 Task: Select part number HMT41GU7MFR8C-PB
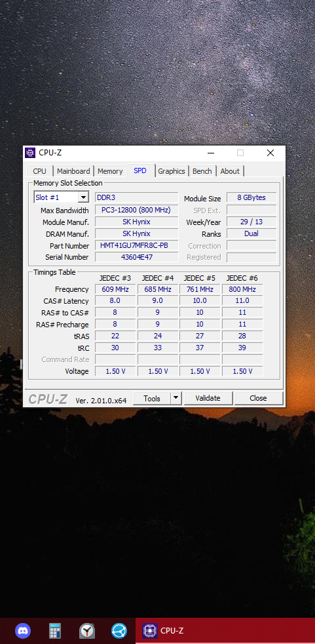(137, 246)
